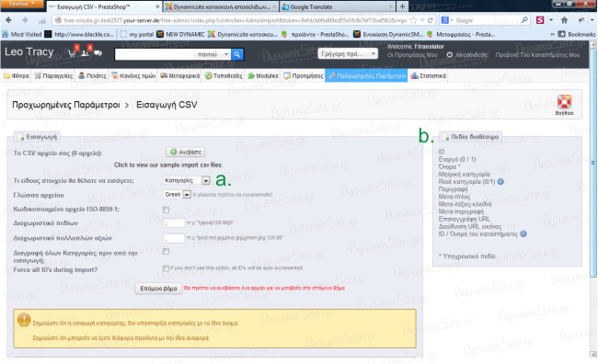Open a new browser tab with plus button
This screenshot has width=598, height=364.
[x=402, y=6]
